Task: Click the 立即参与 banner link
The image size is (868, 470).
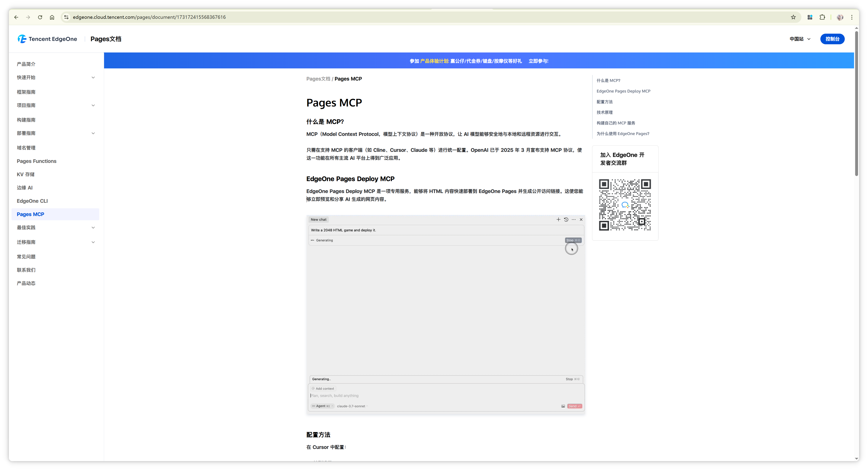Action: (538, 61)
